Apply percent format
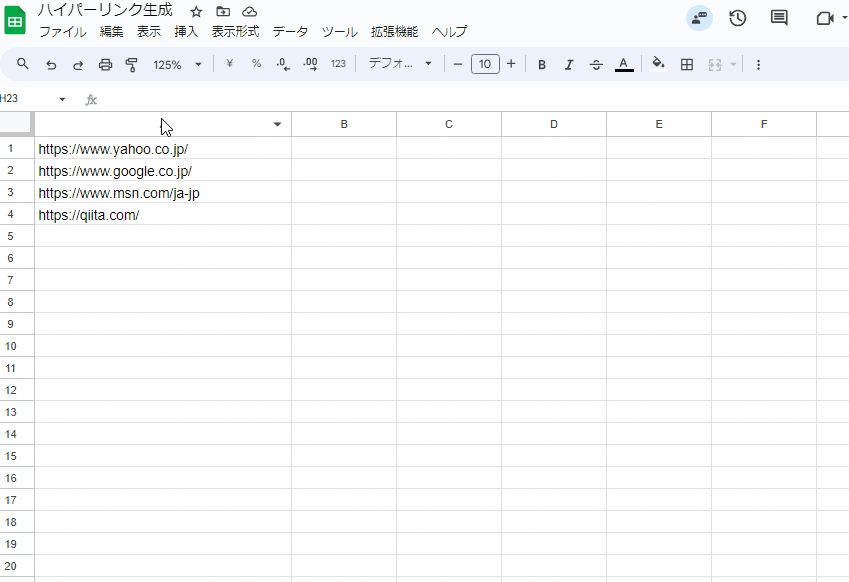This screenshot has height=582, width=849. tap(256, 64)
